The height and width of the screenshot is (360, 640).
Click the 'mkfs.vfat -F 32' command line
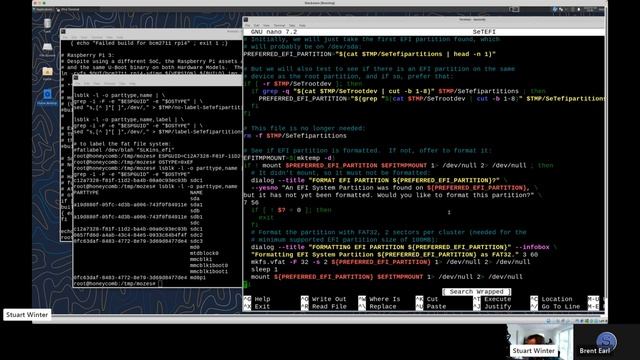(390, 262)
